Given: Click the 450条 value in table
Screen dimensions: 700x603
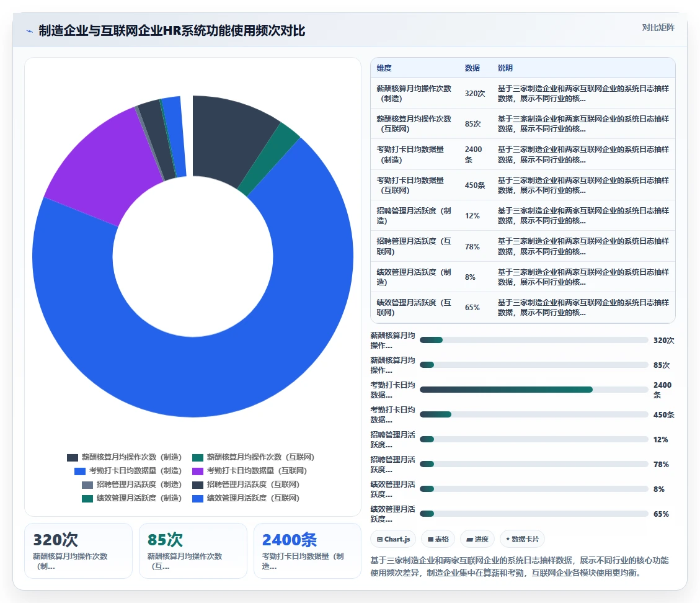Looking at the screenshot, I should 474,185.
